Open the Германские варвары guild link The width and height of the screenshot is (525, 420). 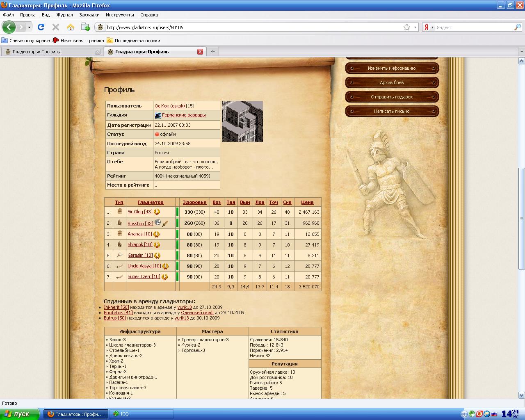(183, 115)
